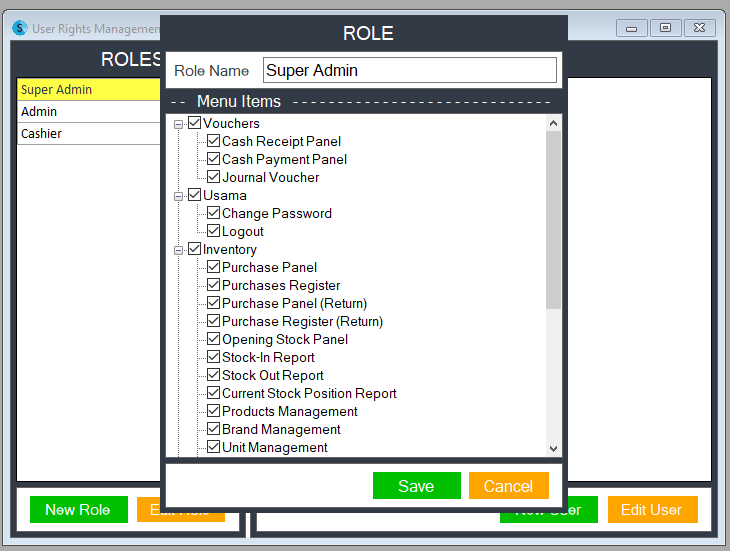
Task: Select the Brand Management tree label
Action: [x=281, y=429]
